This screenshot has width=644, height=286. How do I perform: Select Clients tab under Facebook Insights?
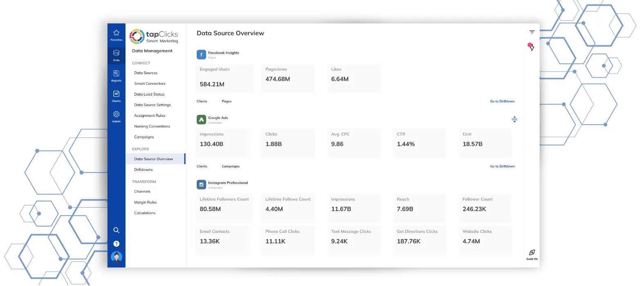click(x=202, y=101)
